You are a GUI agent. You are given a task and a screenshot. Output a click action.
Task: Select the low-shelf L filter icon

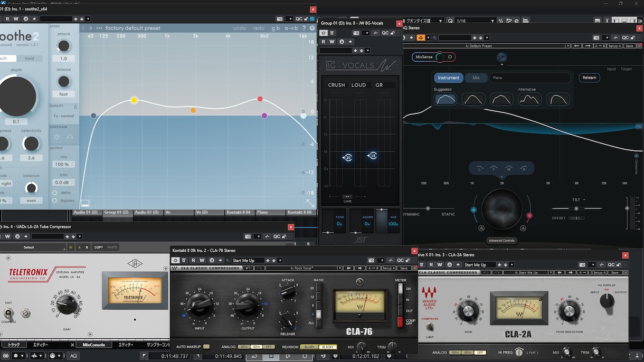pyautogui.click(x=480, y=168)
